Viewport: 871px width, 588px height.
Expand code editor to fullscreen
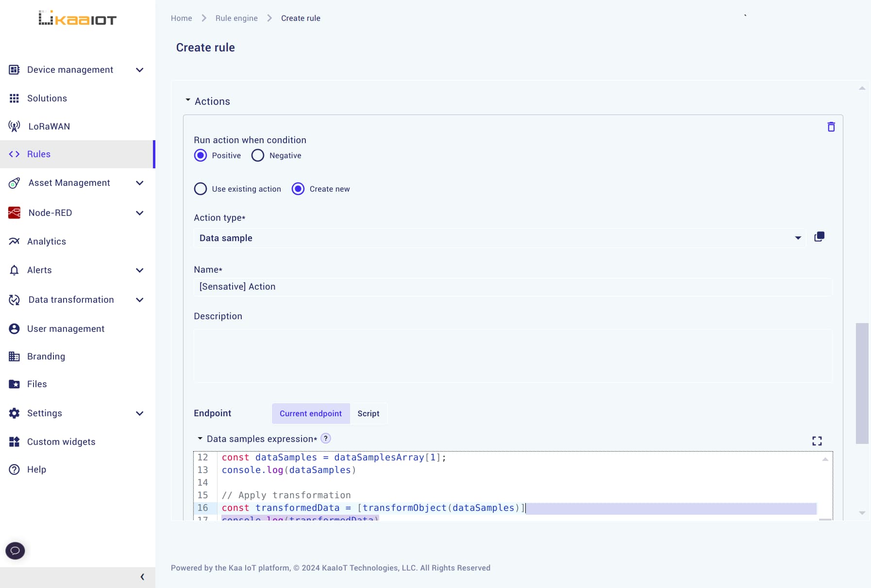coord(817,441)
